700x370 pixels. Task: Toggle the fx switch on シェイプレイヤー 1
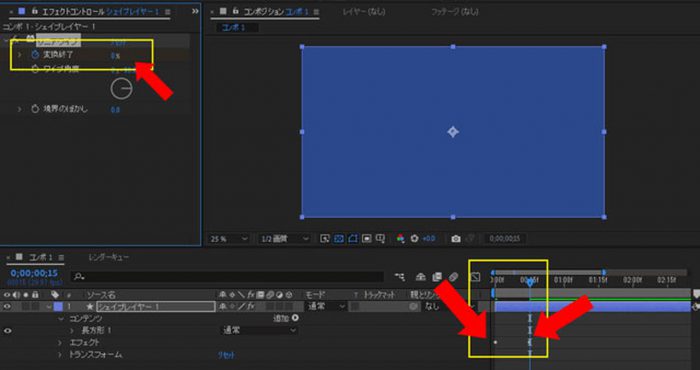point(250,307)
